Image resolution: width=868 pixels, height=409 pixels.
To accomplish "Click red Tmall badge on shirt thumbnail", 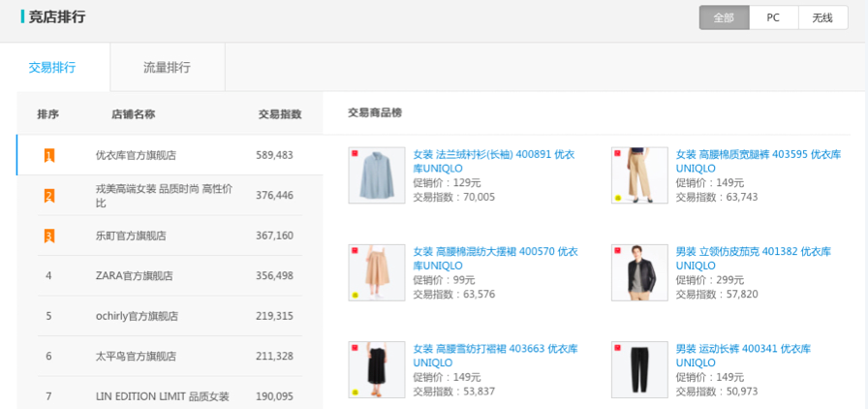I will tap(355, 153).
